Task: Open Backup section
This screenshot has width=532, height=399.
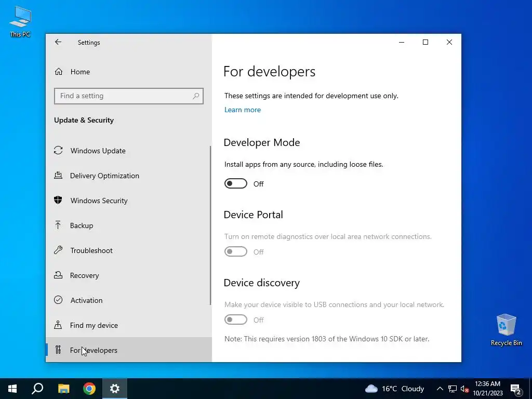Action: pos(129,225)
